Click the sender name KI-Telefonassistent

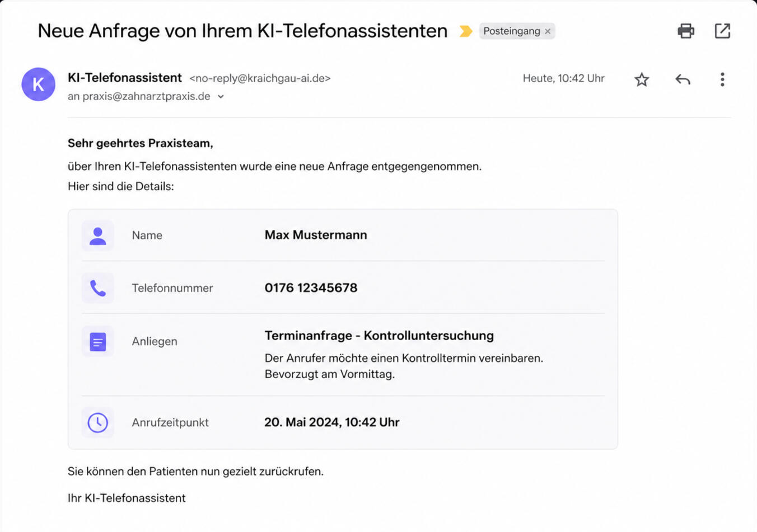pos(125,78)
